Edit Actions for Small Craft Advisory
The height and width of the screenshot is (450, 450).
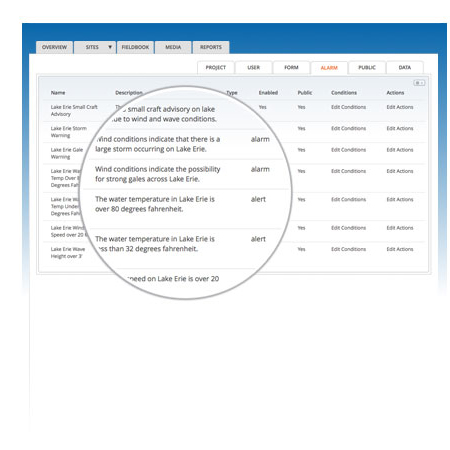point(400,107)
